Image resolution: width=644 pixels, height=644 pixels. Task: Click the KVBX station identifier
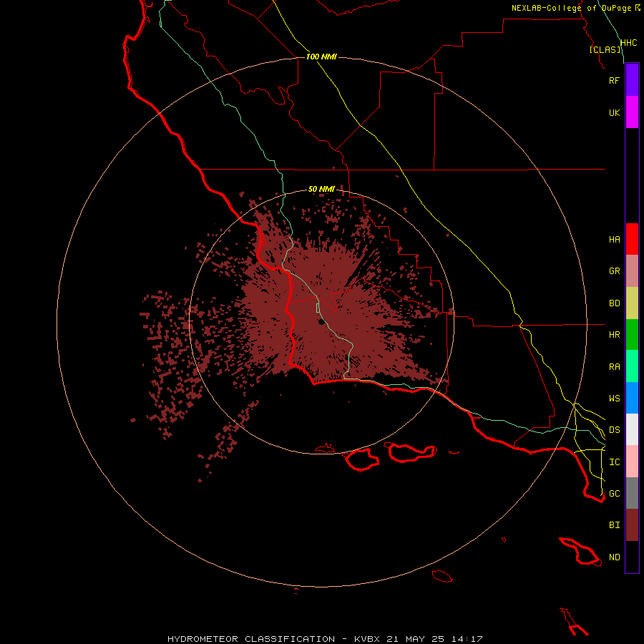click(x=367, y=639)
